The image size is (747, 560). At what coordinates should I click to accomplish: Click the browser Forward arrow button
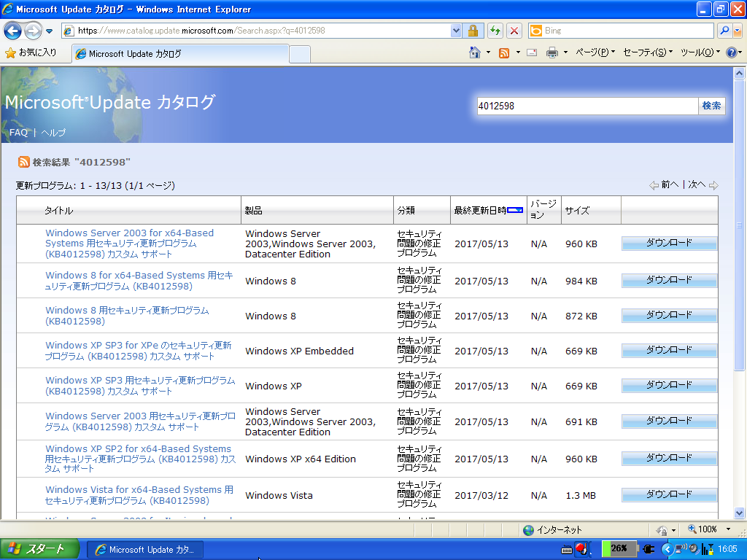point(33,31)
